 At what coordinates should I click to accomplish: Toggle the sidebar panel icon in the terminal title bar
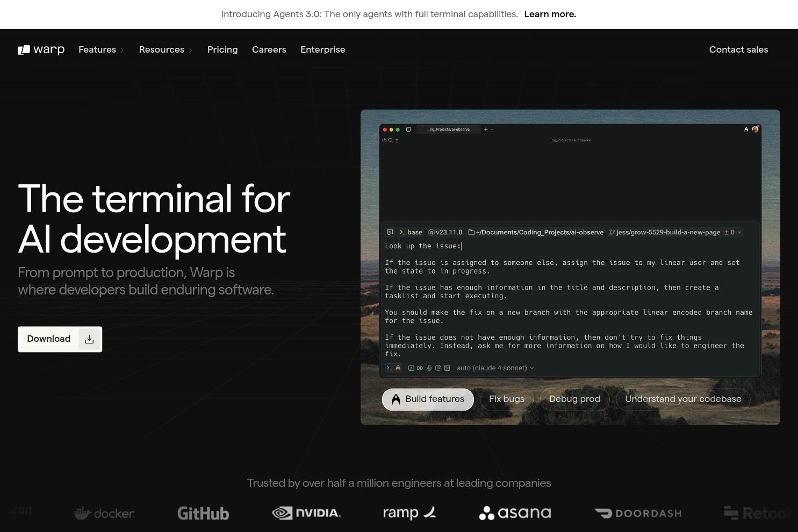coord(408,130)
